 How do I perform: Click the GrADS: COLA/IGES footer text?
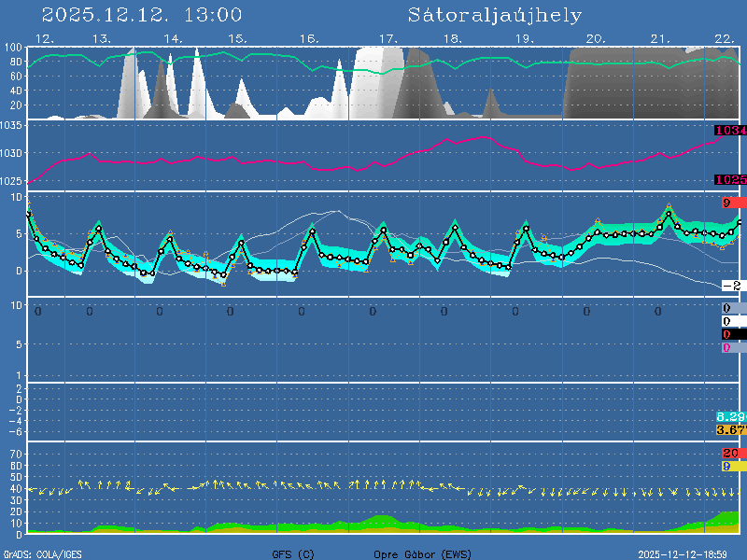click(x=41, y=554)
